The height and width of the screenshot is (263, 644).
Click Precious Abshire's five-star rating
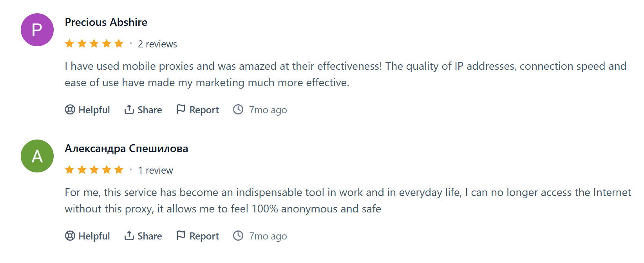tap(94, 44)
